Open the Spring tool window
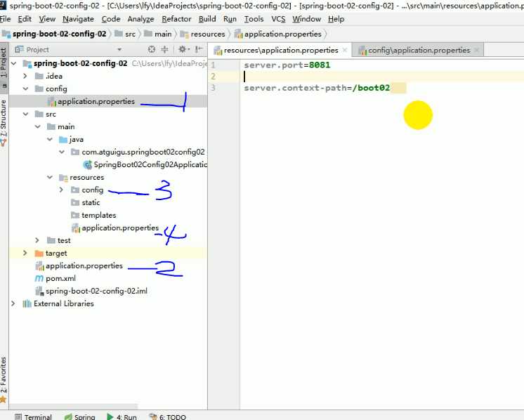This screenshot has height=420, width=524. [79, 416]
